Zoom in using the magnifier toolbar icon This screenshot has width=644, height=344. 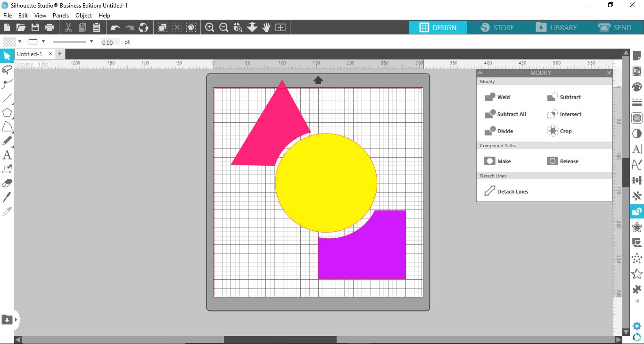coord(209,27)
